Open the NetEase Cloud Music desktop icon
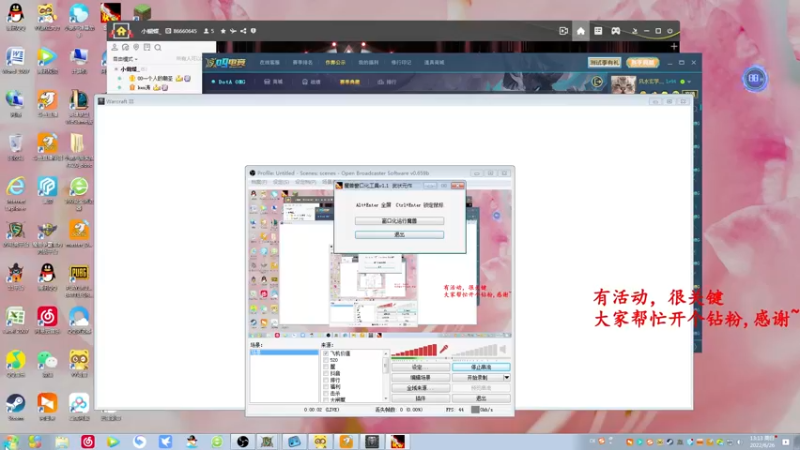Screen dimensions: 800x450 pyautogui.click(x=47, y=320)
